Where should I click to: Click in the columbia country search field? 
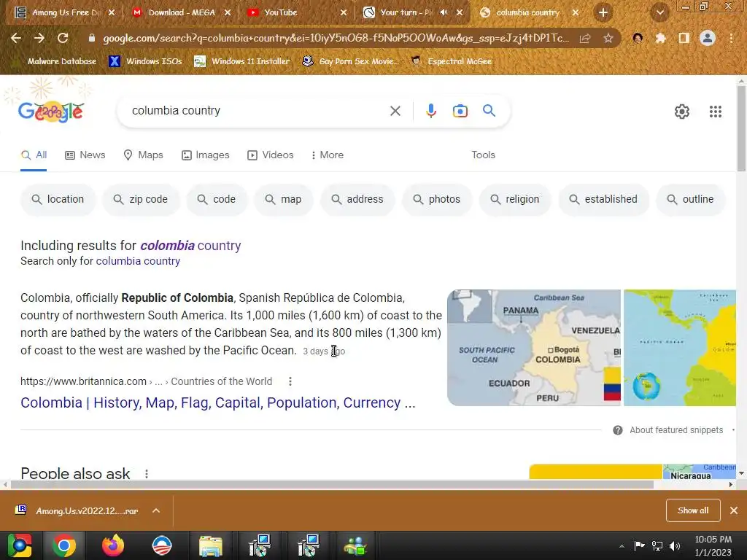258,111
